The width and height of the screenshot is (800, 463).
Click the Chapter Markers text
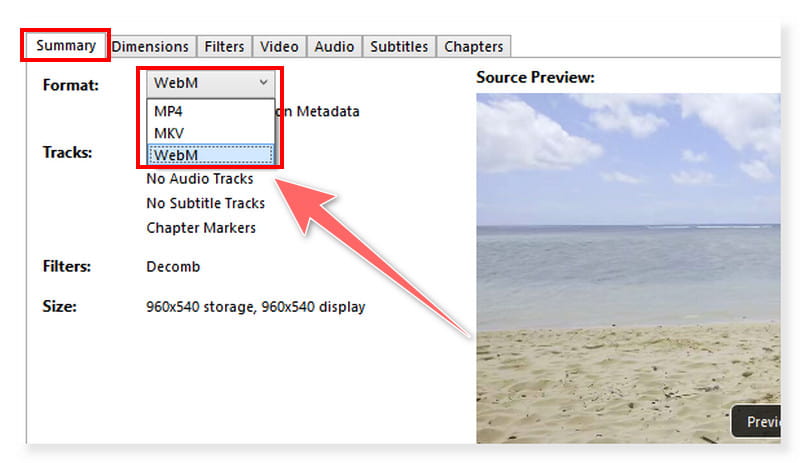click(x=201, y=227)
